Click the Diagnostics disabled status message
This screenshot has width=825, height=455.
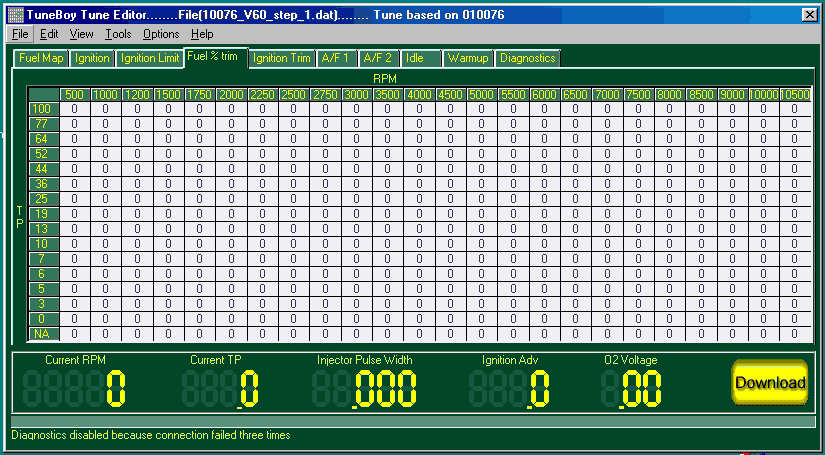click(x=151, y=436)
